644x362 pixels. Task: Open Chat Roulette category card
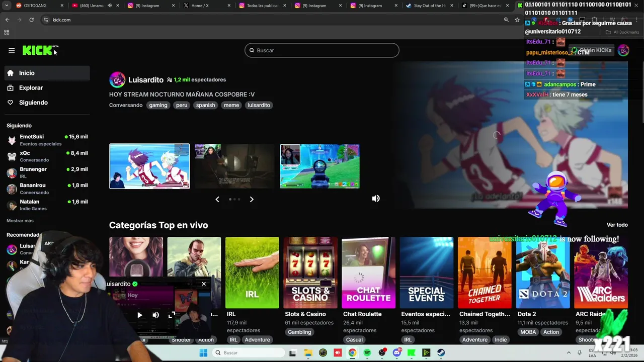click(368, 273)
